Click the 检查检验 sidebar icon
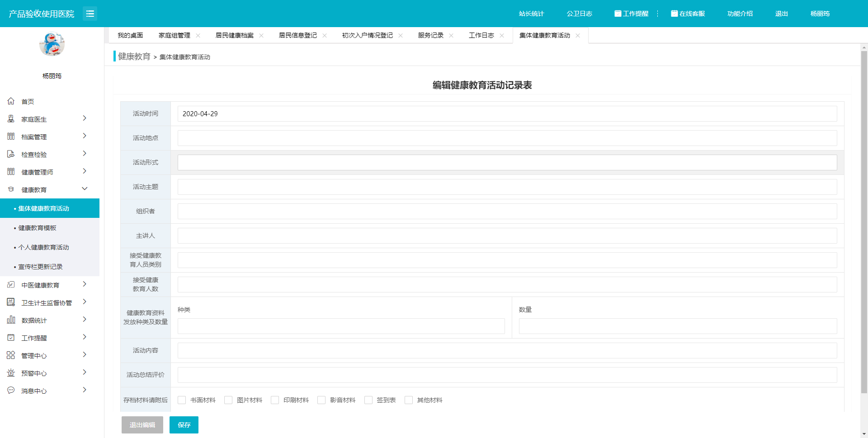Viewport: 868px width, 438px height. (11, 154)
